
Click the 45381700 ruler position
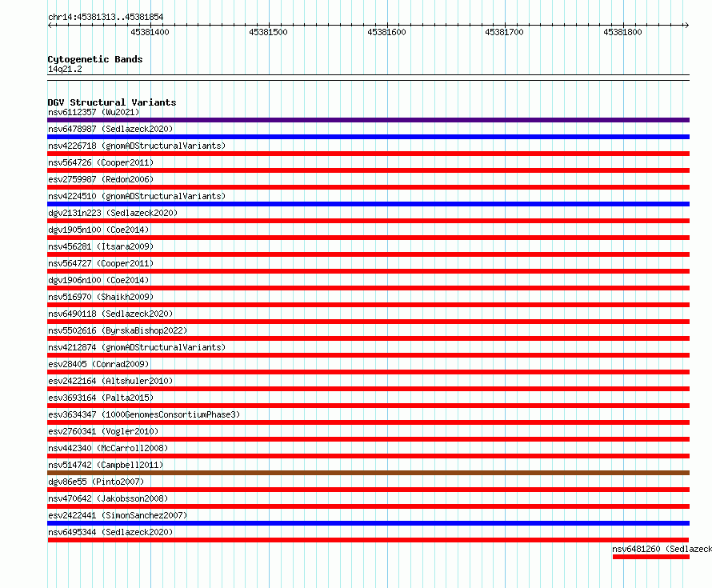pyautogui.click(x=505, y=32)
